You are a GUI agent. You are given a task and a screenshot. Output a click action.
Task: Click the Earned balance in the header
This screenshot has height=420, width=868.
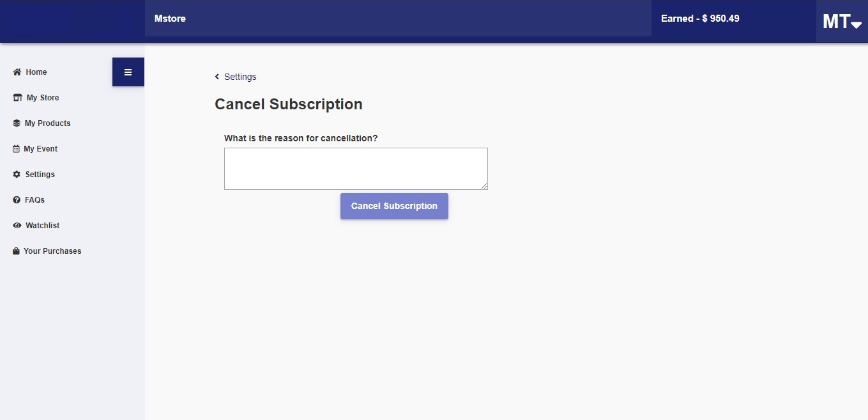[700, 19]
